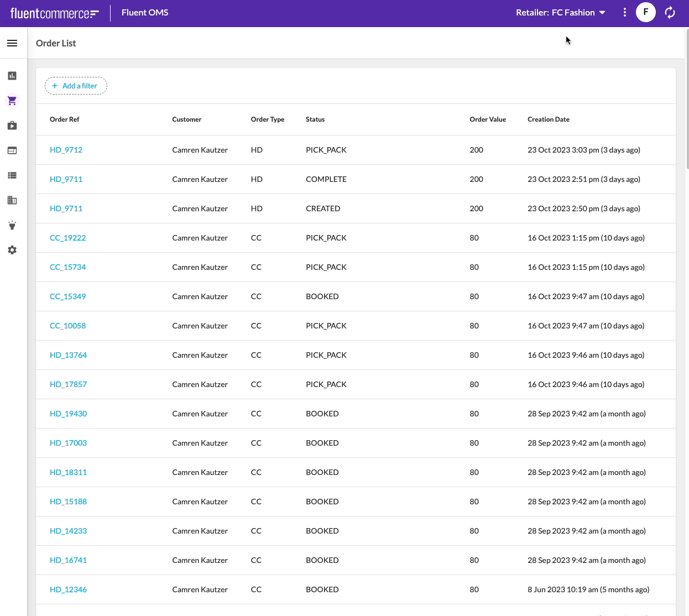The height and width of the screenshot is (616, 689).
Task: Open the user avatar F menu
Action: [645, 12]
